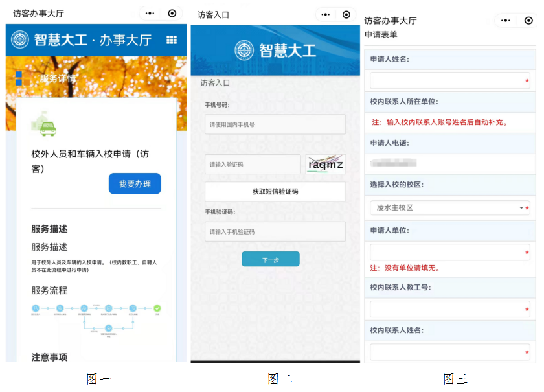Click the 申请人姓名 text field
The image size is (544, 392).
pyautogui.click(x=447, y=80)
